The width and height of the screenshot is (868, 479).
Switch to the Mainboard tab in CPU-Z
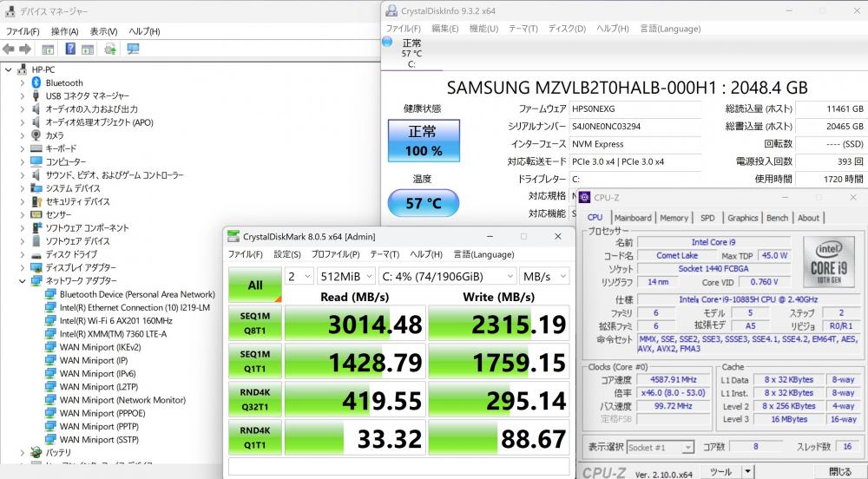[633, 218]
